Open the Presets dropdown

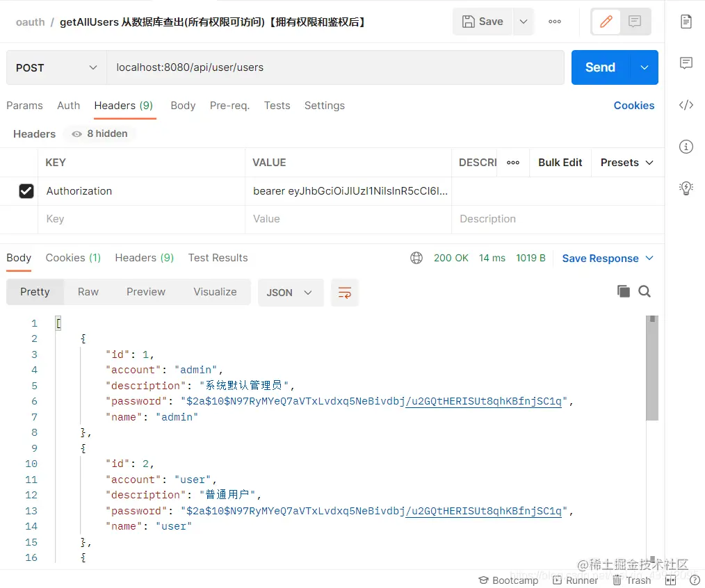(x=626, y=163)
